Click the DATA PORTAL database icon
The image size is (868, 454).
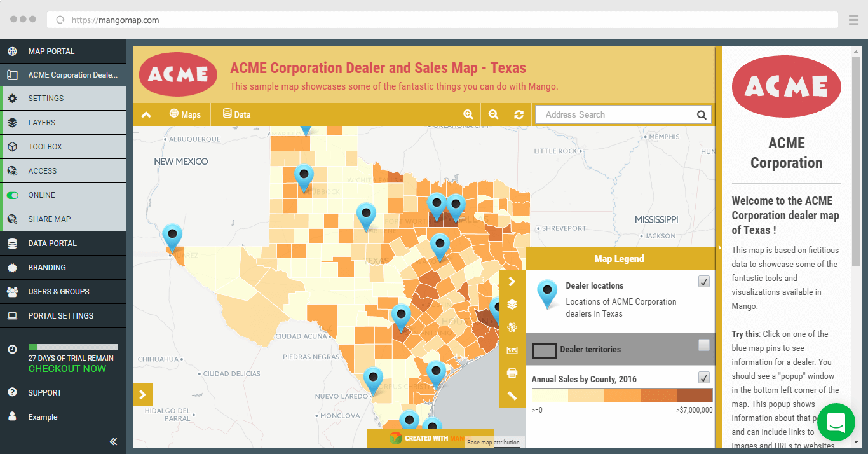coord(12,244)
